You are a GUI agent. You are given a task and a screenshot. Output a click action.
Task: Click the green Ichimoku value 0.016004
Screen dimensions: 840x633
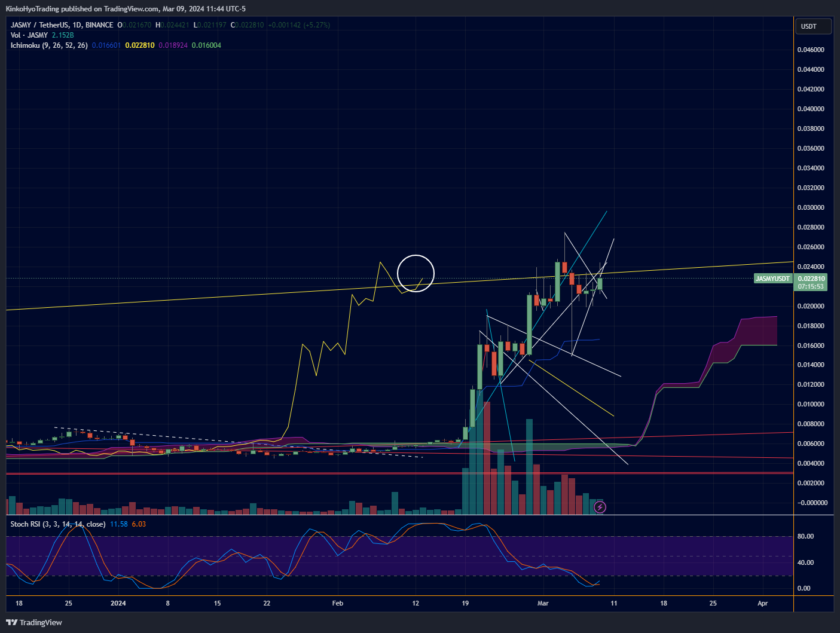[x=206, y=45]
